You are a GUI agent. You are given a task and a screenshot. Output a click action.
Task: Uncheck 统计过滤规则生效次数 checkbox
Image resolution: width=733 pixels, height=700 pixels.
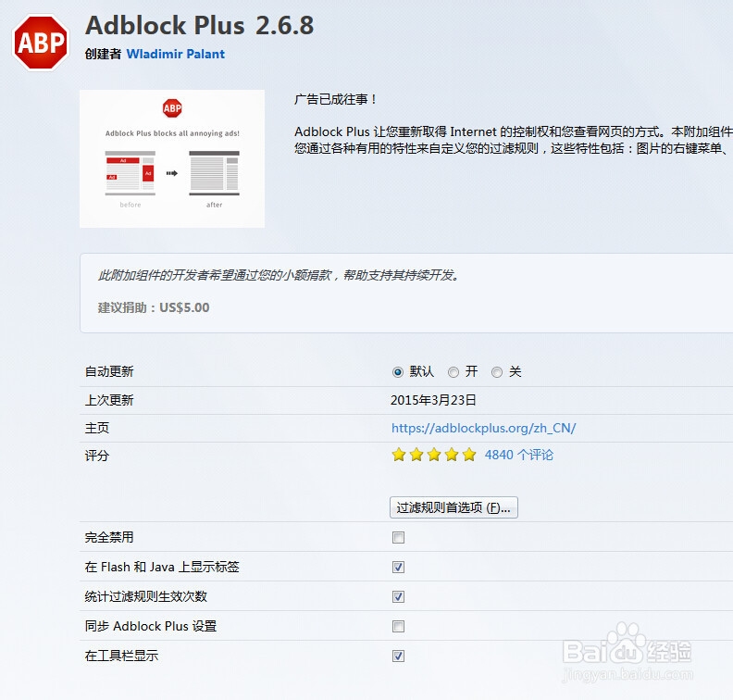point(398,596)
